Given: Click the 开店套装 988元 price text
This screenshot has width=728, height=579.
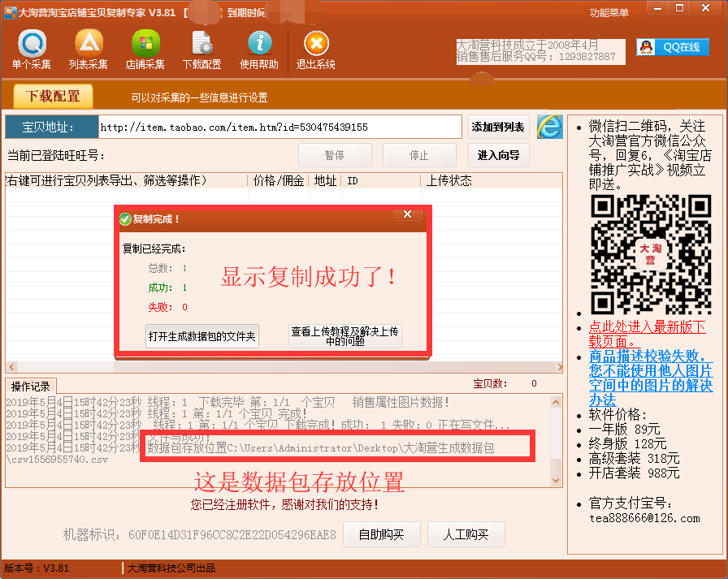Looking at the screenshot, I should [x=635, y=473].
